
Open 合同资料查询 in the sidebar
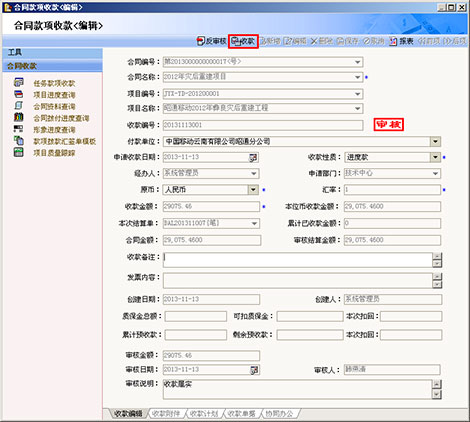pos(54,107)
